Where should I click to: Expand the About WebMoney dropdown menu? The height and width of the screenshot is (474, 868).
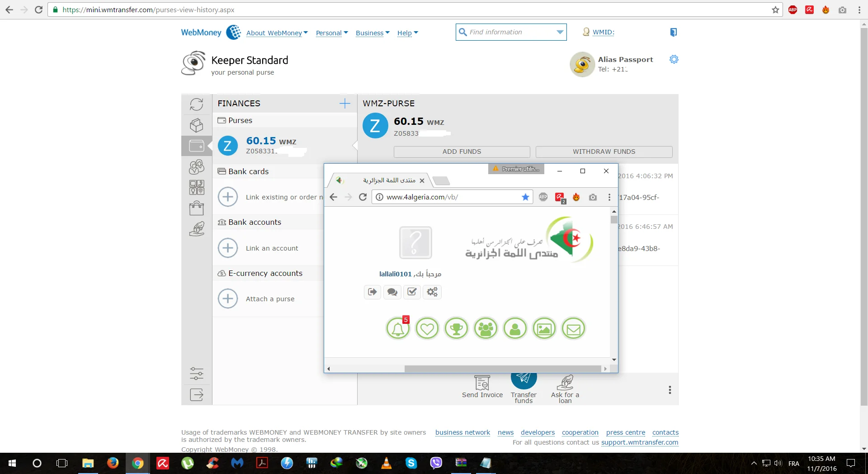277,33
